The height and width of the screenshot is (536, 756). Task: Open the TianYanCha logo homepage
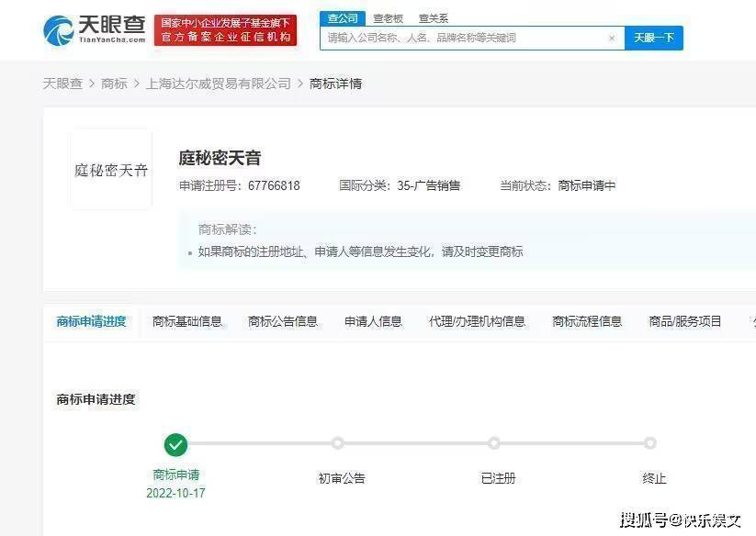point(94,30)
